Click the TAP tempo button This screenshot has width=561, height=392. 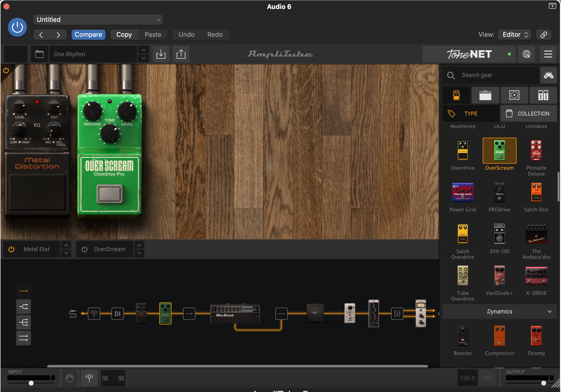(487, 378)
